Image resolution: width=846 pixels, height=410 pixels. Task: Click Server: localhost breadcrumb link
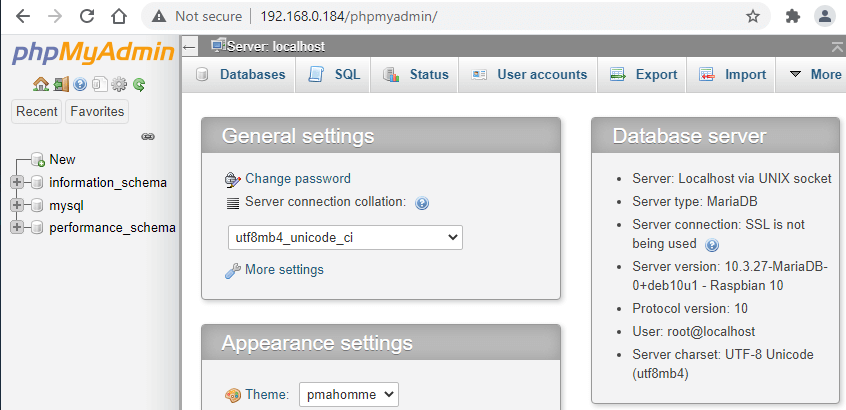(x=276, y=47)
